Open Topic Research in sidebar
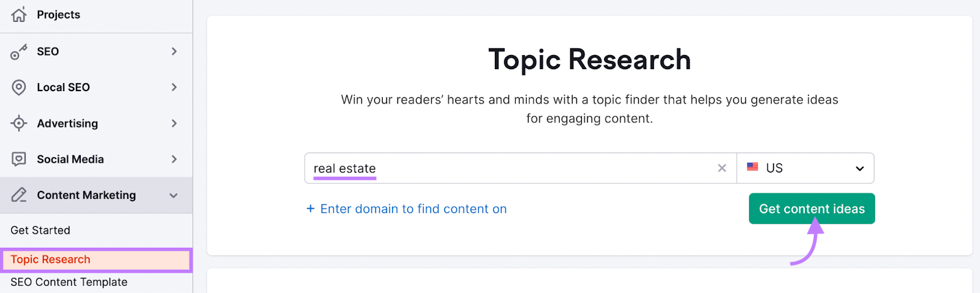The image size is (980, 293). tap(51, 259)
